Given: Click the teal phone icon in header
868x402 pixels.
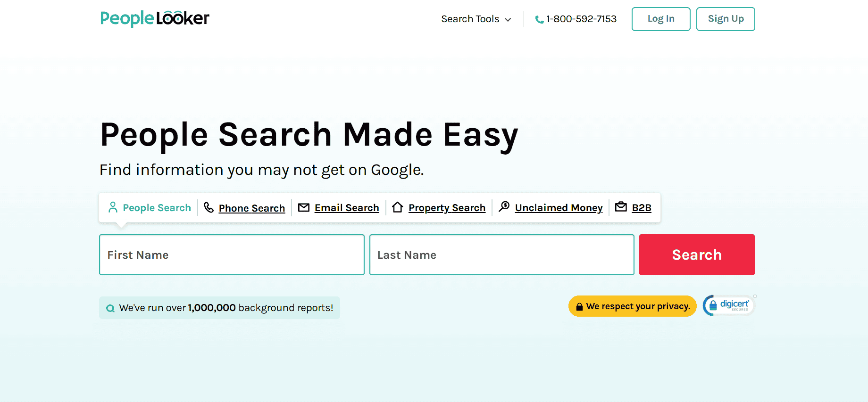Looking at the screenshot, I should [539, 19].
